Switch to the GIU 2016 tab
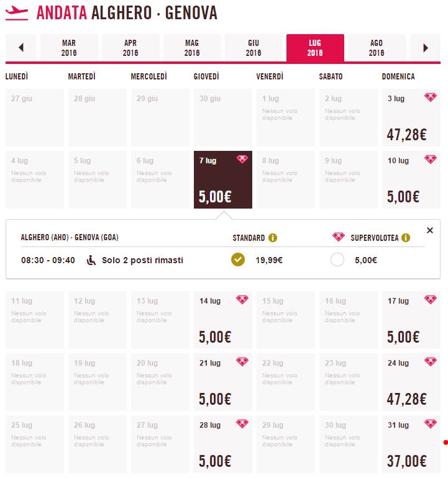Image resolution: width=448 pixels, height=478 pixels. 254,48
